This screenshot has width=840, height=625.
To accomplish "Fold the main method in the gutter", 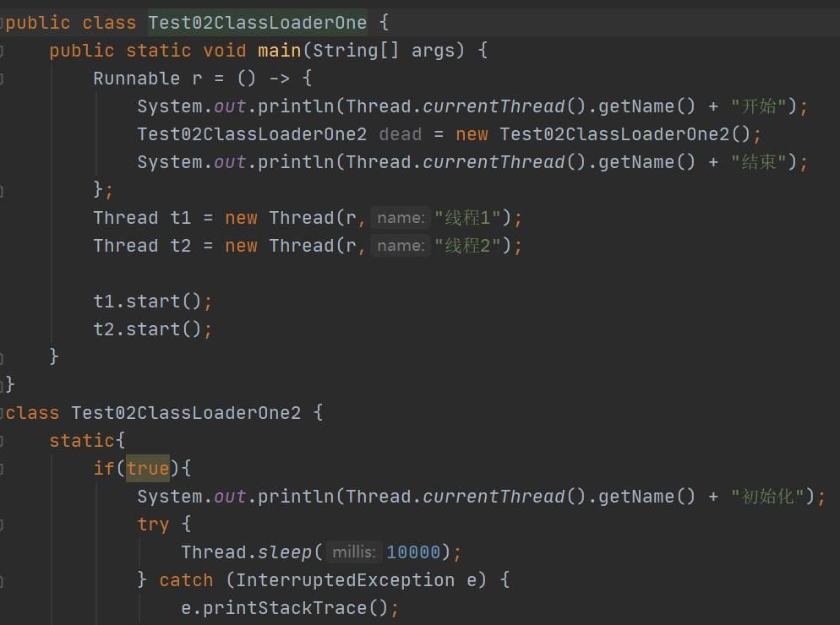I will (3, 51).
